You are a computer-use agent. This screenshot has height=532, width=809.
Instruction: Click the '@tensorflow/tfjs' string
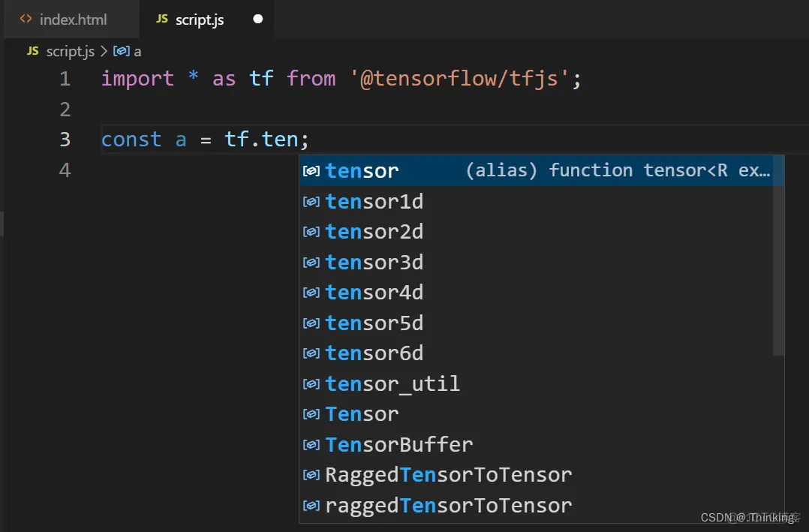pos(459,79)
